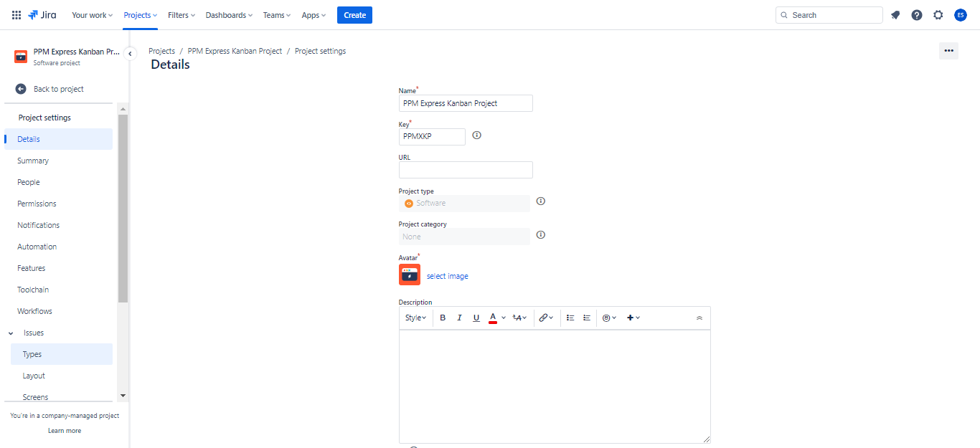Toggle underline formatting in Description
This screenshot has height=448, width=980.
point(476,318)
